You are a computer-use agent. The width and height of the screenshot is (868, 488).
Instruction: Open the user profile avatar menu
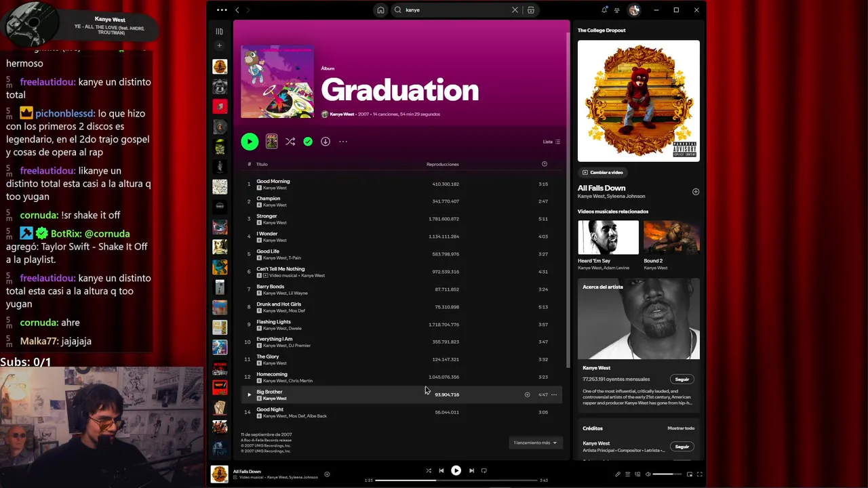[634, 10]
